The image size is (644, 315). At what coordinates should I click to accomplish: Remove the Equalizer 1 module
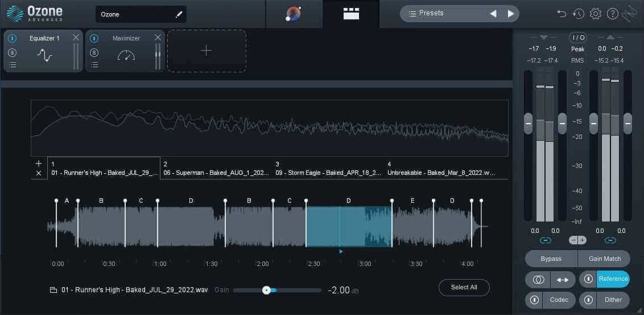[x=76, y=38]
